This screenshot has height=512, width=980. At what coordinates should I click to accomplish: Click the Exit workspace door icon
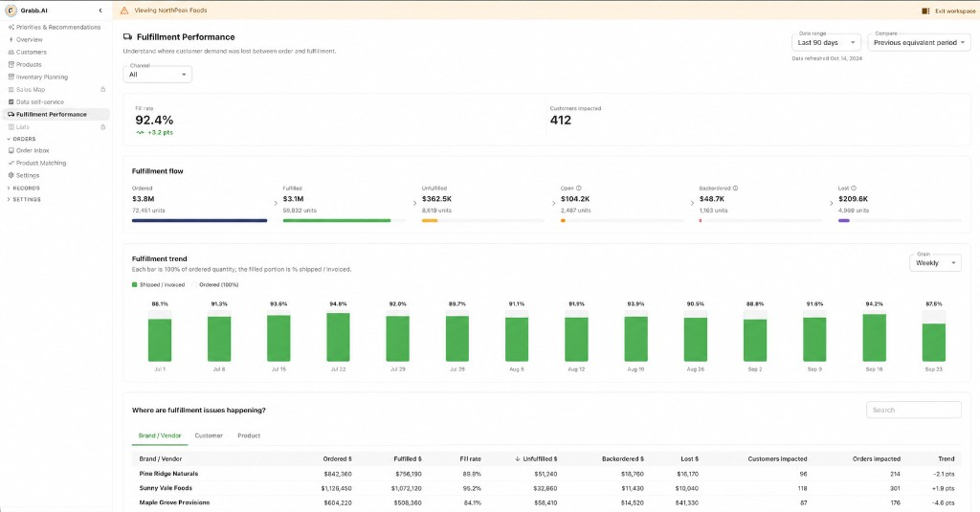click(925, 11)
